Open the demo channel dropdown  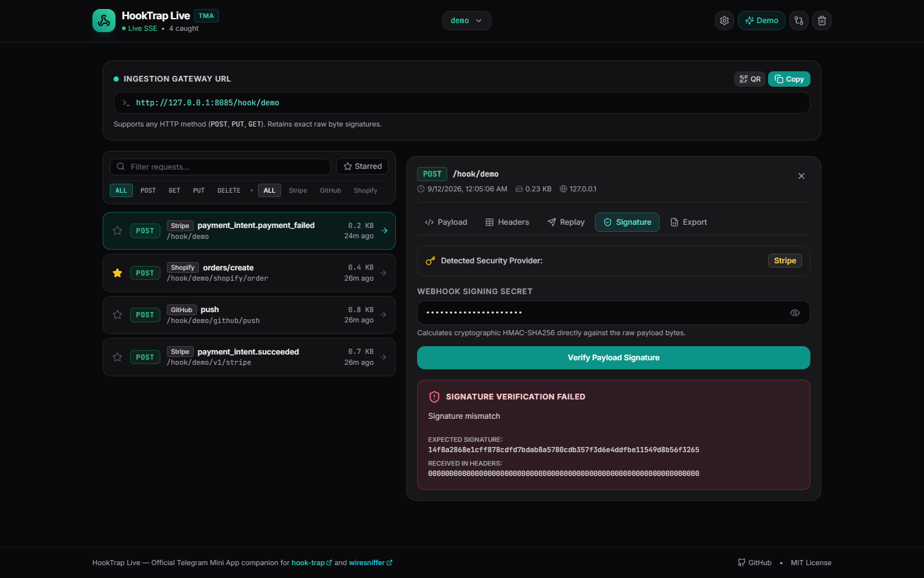coord(466,21)
